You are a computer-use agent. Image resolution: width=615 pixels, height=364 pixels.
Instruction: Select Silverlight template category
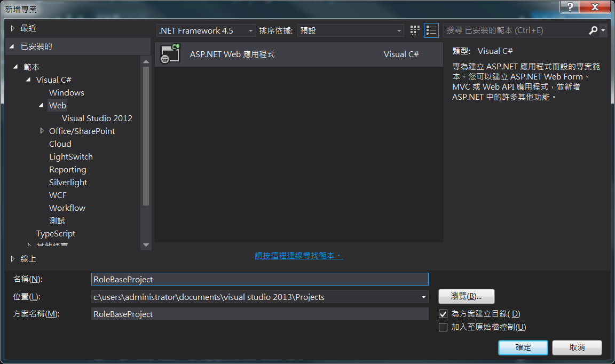click(68, 183)
